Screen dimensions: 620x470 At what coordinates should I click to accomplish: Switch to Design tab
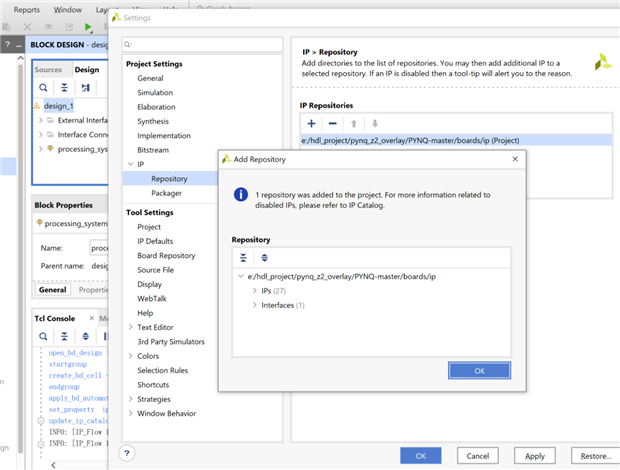point(87,70)
